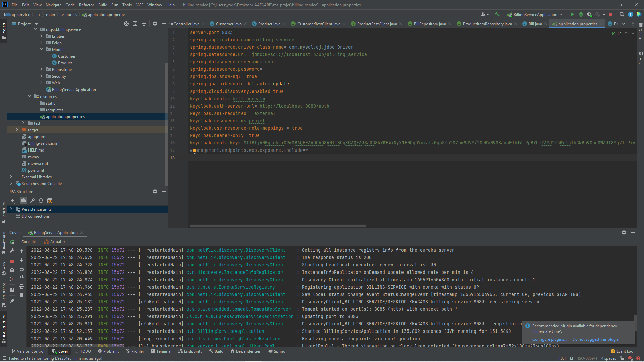Open Search Everywhere magnifier icon
Screen dimensions: 644x362
(x=622, y=14)
